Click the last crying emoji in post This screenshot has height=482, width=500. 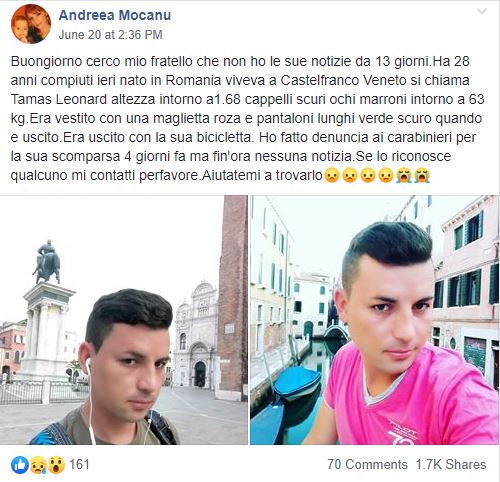(x=422, y=176)
